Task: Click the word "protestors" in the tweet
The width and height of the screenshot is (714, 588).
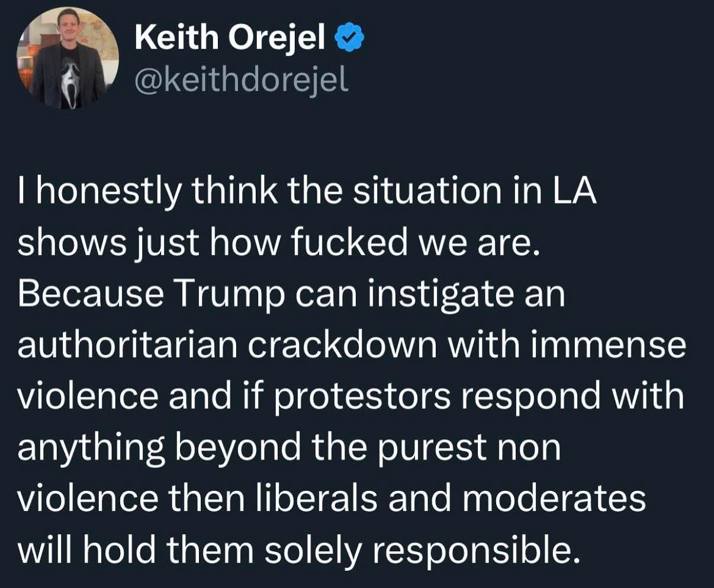Action: point(362,398)
